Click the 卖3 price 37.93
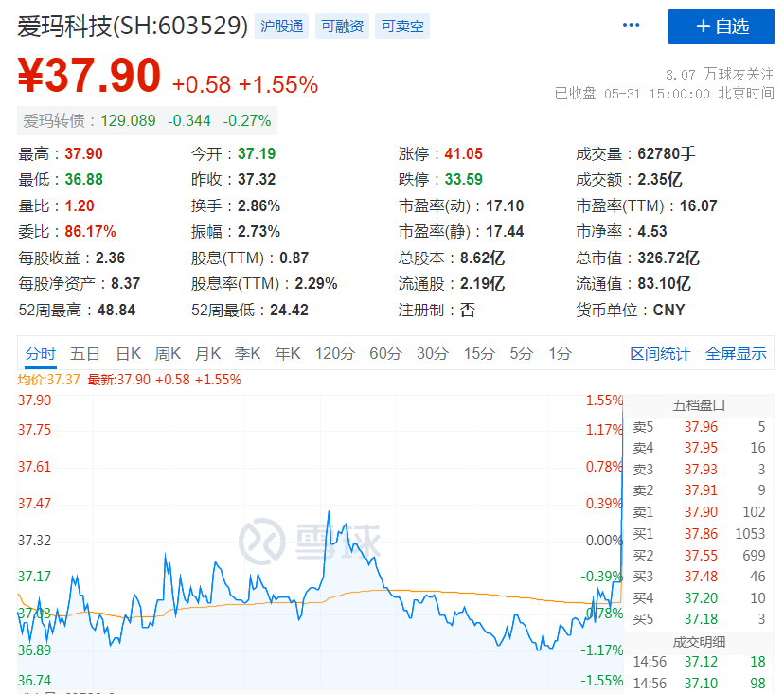This screenshot has height=694, width=784. [x=701, y=469]
